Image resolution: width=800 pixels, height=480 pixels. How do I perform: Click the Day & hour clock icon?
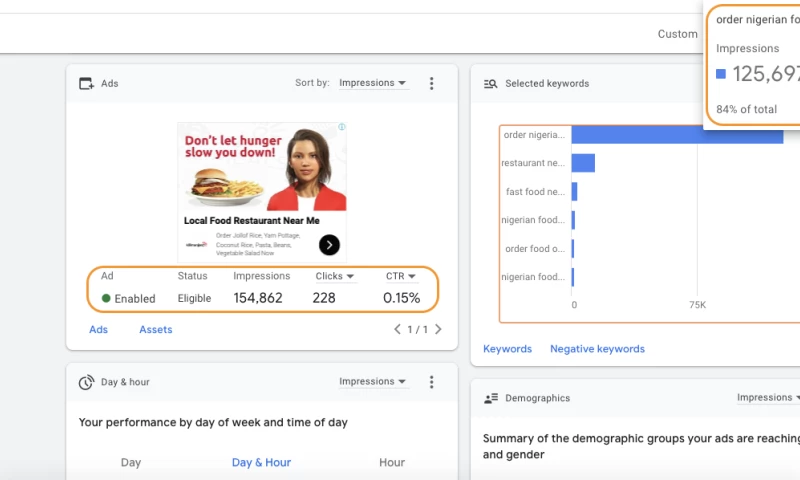click(x=86, y=382)
